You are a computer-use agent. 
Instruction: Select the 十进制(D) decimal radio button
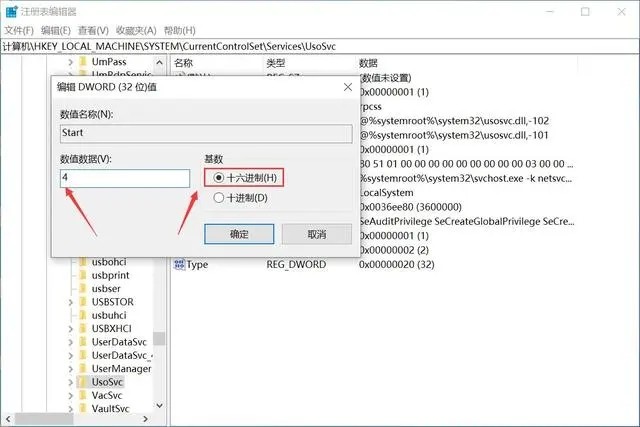pyautogui.click(x=219, y=198)
